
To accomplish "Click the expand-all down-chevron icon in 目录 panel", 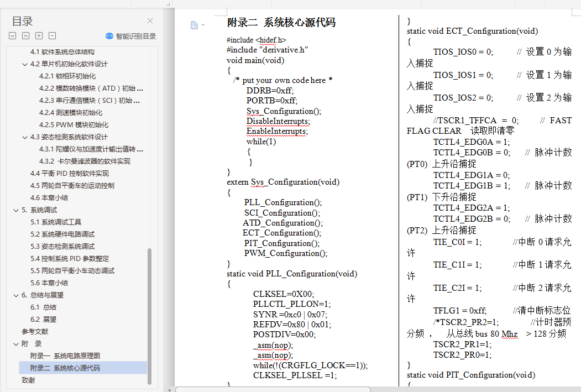I will 13,36.
